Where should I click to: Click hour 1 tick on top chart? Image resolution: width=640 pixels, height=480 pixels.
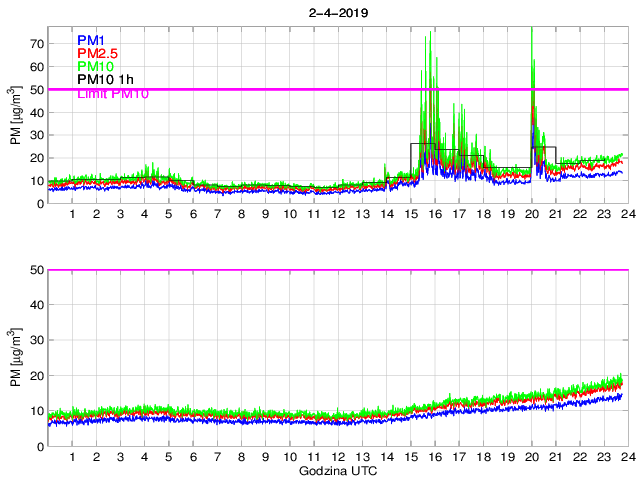point(72,215)
